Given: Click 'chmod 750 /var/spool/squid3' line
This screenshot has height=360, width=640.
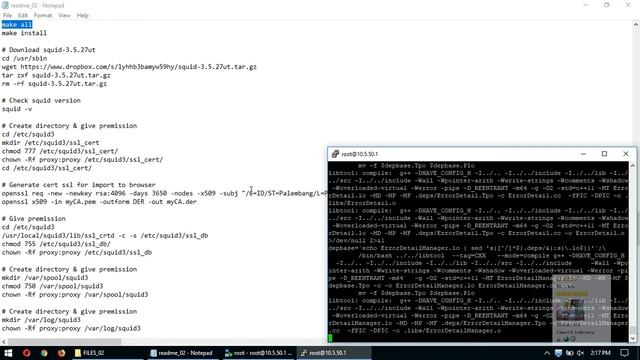Looking at the screenshot, I should pos(52,286).
